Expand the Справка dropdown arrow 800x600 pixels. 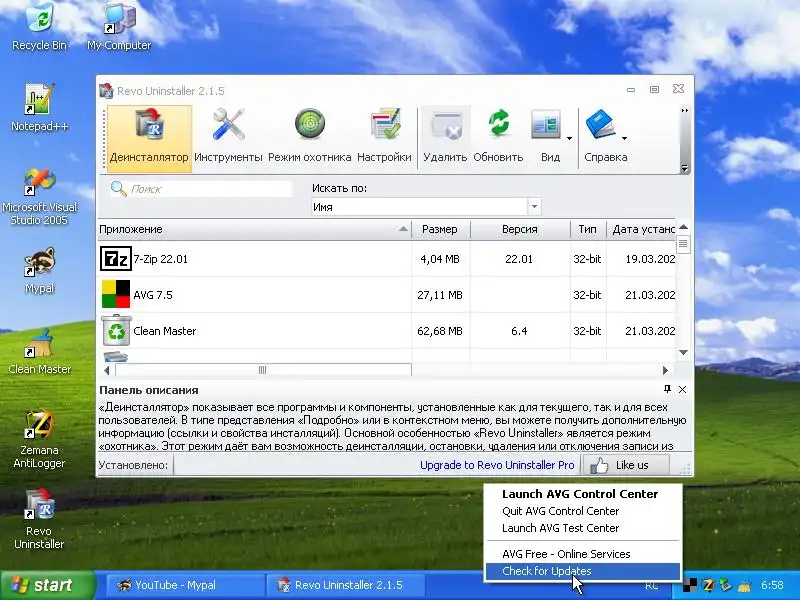point(624,138)
